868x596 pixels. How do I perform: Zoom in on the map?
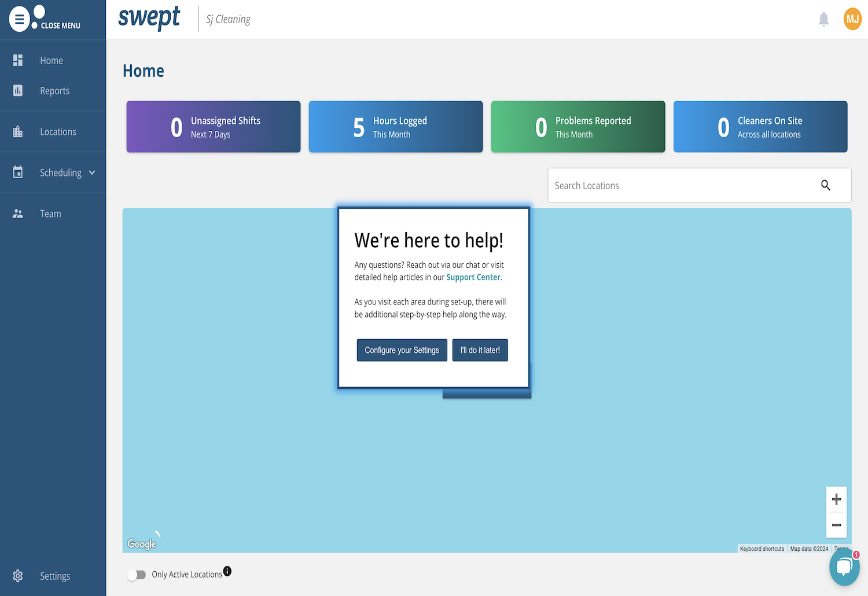[x=836, y=499]
